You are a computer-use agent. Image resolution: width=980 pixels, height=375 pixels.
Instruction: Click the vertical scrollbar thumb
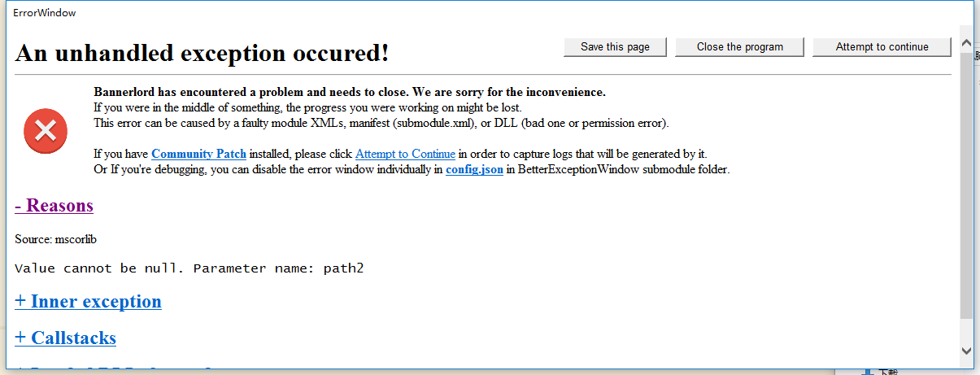966,186
